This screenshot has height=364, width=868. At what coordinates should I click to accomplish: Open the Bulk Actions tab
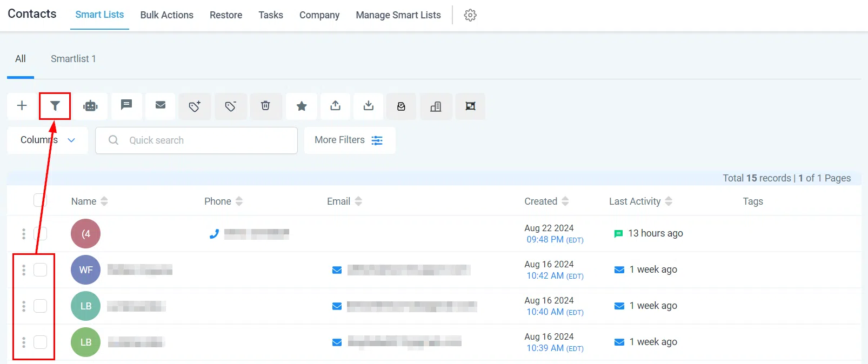pyautogui.click(x=166, y=15)
